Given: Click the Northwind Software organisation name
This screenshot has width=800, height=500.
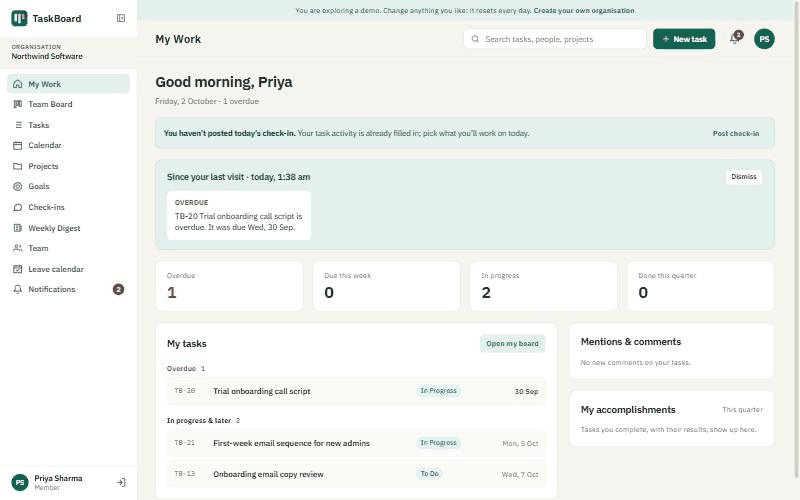Looking at the screenshot, I should point(47,57).
